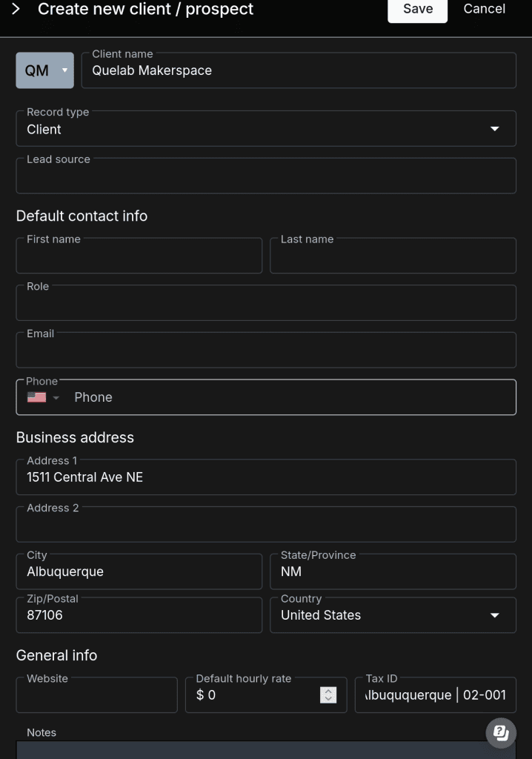Collapse panel using the chevron arrow
The width and height of the screenshot is (532, 759).
click(x=16, y=9)
